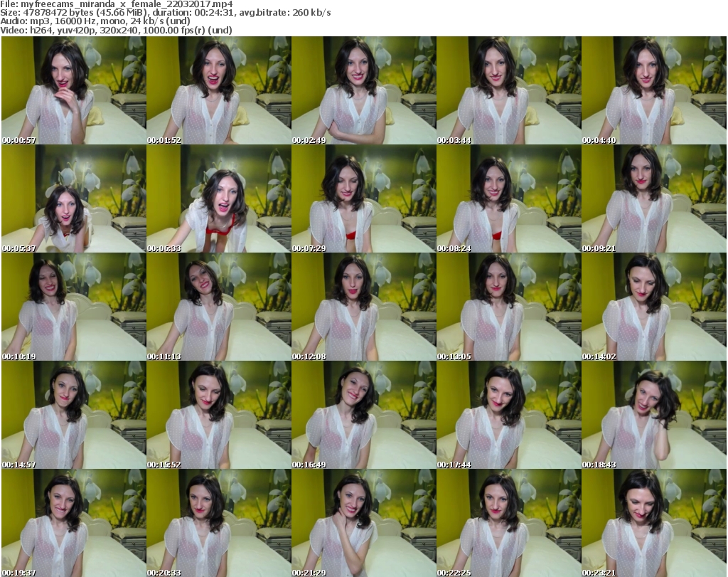Click the 00:20:33 video frame
This screenshot has height=577, width=728.
pyautogui.click(x=219, y=523)
